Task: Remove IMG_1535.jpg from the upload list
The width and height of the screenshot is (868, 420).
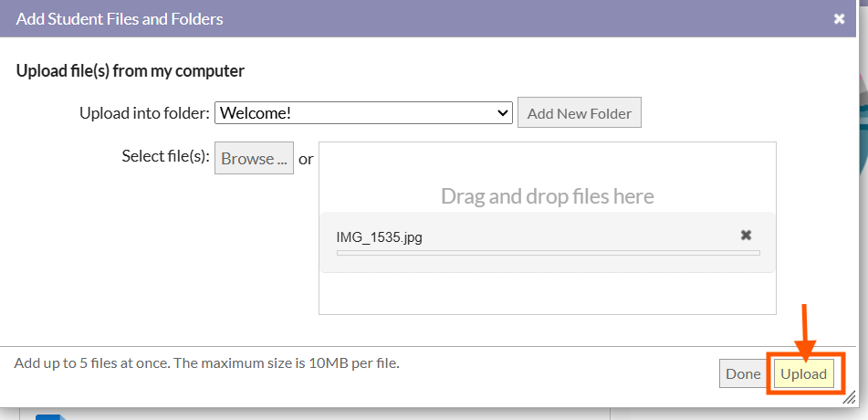Action: (746, 236)
